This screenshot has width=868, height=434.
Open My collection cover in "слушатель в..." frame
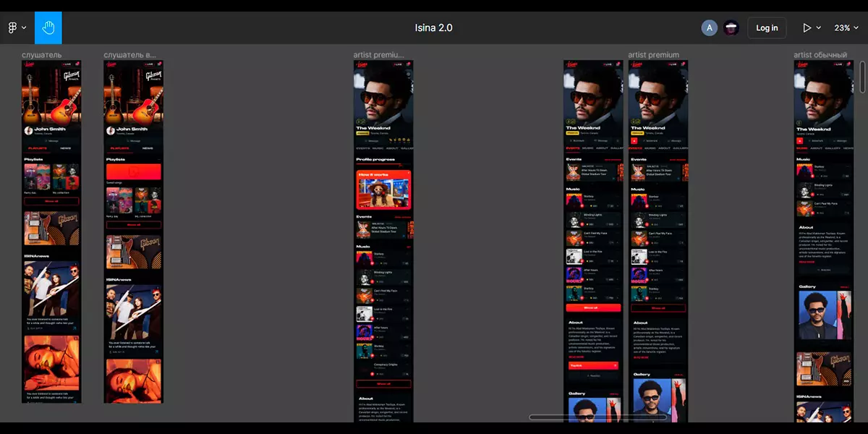point(147,201)
